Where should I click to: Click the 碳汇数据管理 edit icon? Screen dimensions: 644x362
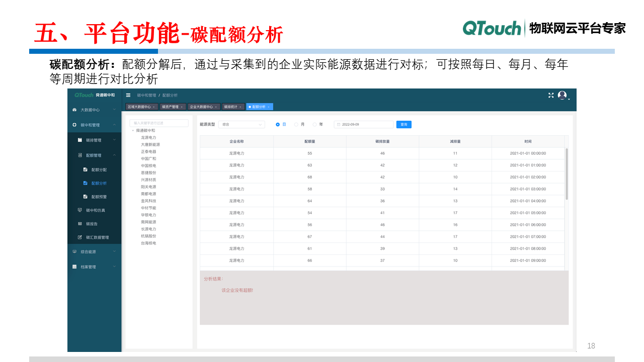80,237
